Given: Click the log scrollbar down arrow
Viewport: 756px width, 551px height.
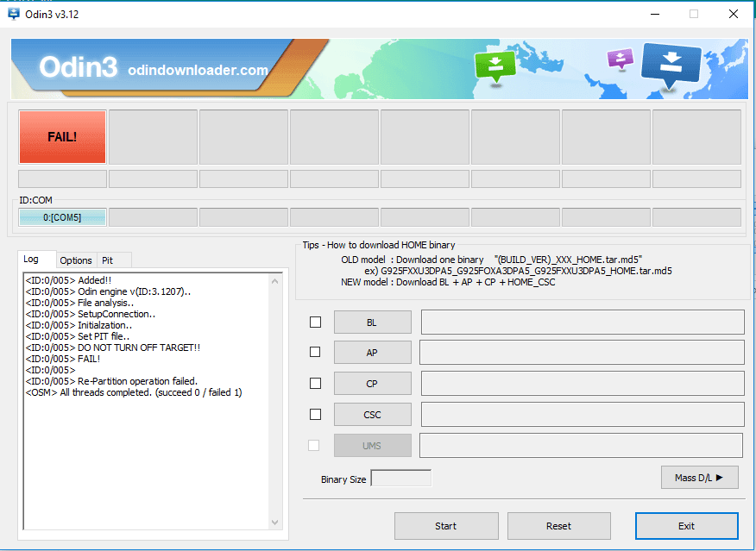Looking at the screenshot, I should click(274, 522).
